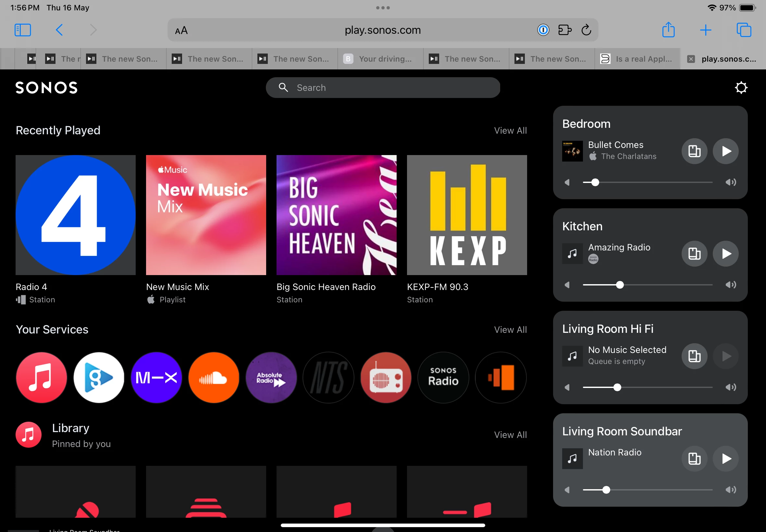The image size is (766, 532).
Task: Open the AA reader menu
Action: tap(181, 31)
